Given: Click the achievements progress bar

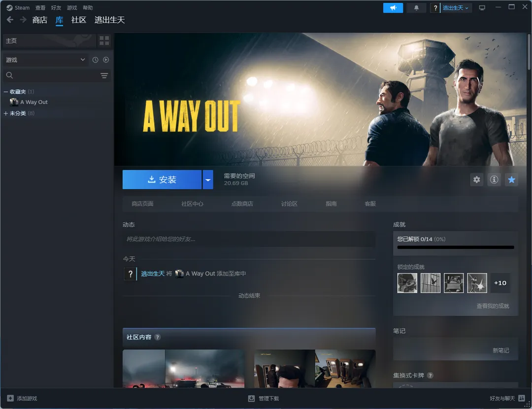Looking at the screenshot, I should coord(455,247).
